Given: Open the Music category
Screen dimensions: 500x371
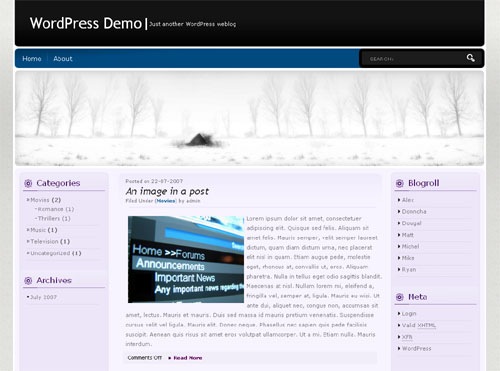Looking at the screenshot, I should [38, 230].
